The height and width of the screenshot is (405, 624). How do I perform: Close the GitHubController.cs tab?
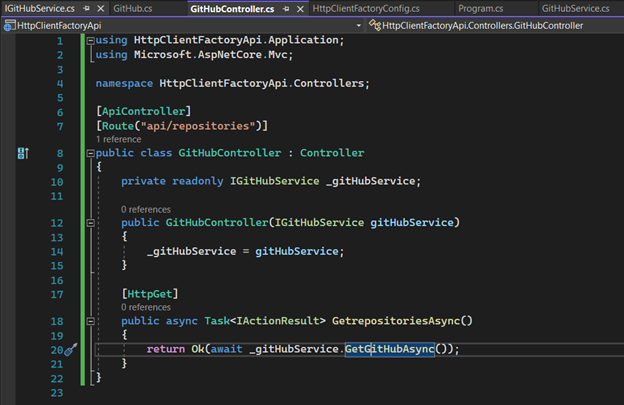coord(299,9)
